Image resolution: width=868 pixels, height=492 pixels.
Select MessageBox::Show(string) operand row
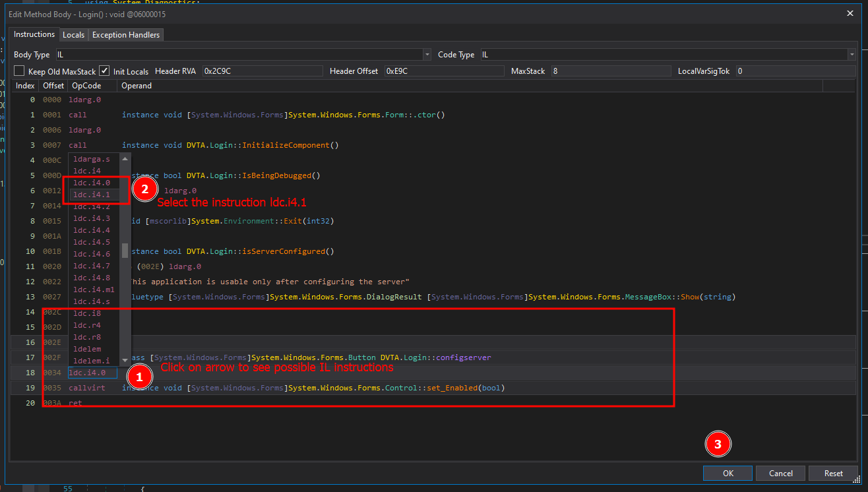pyautogui.click(x=431, y=297)
